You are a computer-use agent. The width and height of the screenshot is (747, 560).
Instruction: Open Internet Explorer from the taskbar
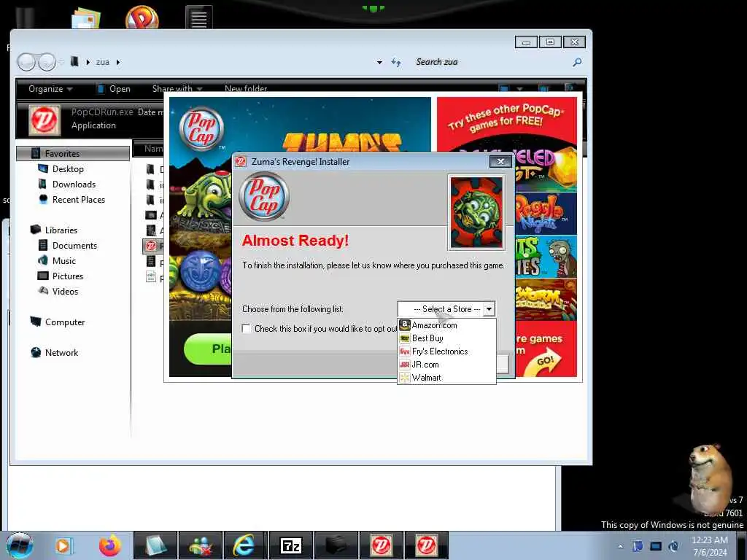tap(244, 545)
